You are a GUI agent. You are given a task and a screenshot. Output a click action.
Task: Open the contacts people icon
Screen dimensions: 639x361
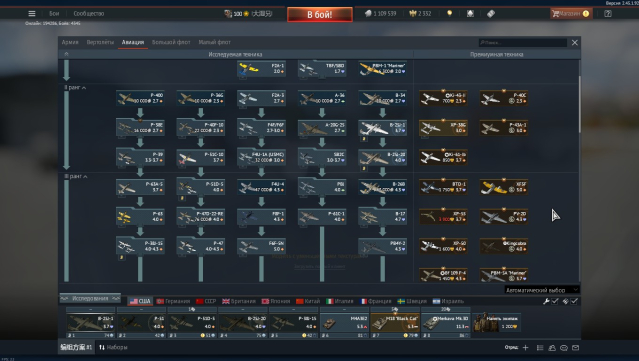(x=552, y=348)
